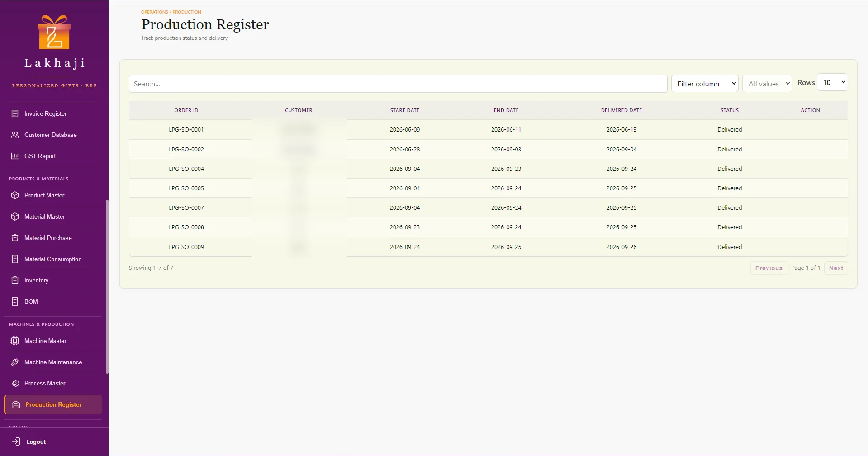Viewport: 868px width, 456px height.
Task: Click the sidebar vertical scrollbar
Action: pyautogui.click(x=107, y=287)
